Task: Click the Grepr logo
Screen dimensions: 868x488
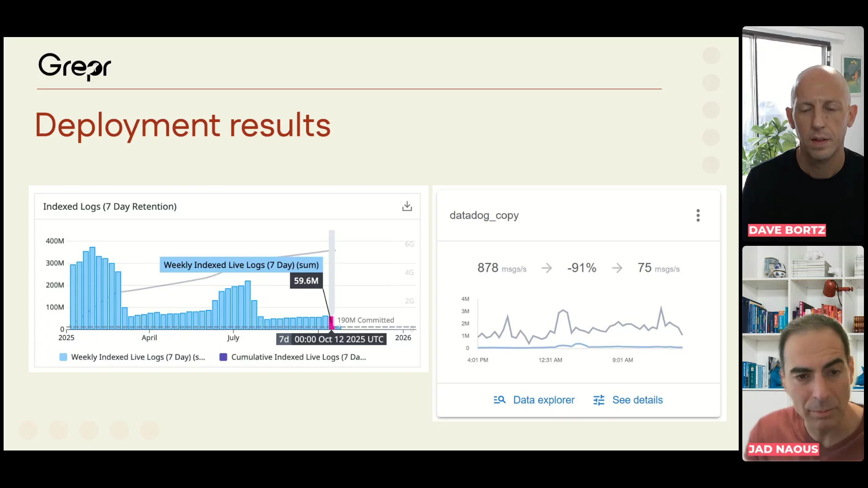Action: 75,66
